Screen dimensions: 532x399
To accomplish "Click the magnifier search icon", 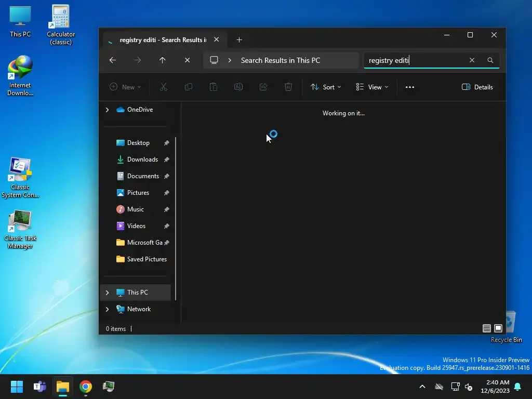I will (490, 60).
